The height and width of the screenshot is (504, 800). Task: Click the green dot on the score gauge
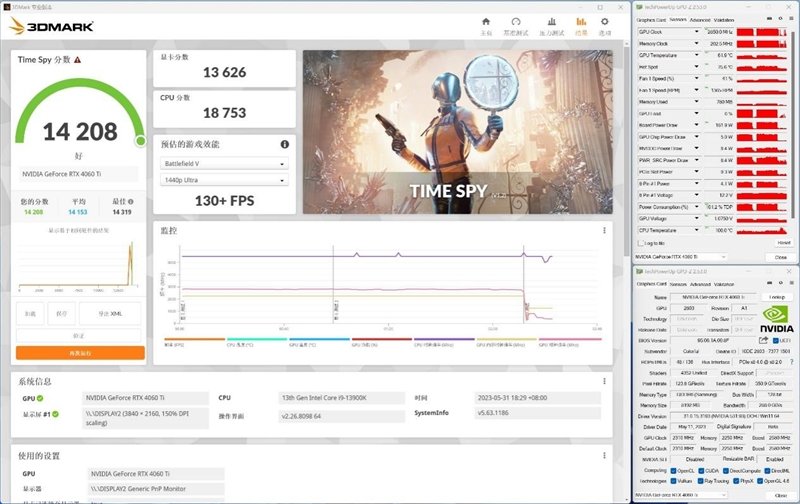[x=140, y=141]
